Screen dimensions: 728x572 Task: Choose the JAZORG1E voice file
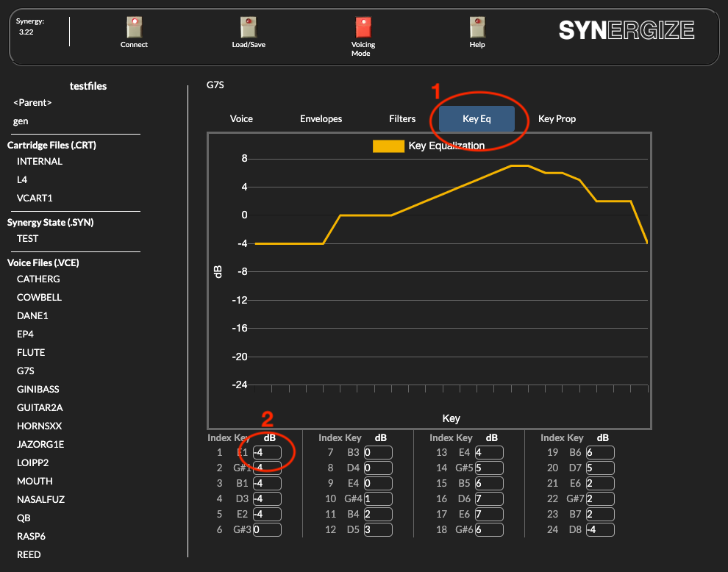tap(40, 444)
